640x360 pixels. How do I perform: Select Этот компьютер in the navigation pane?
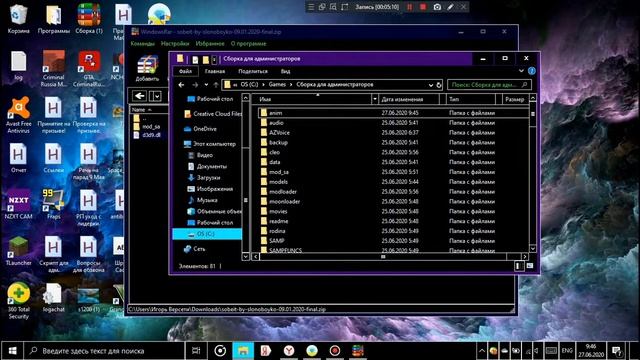tap(210, 144)
